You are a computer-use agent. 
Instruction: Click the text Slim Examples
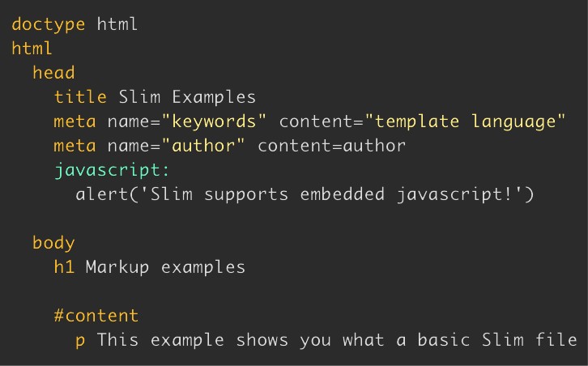pyautogui.click(x=187, y=97)
